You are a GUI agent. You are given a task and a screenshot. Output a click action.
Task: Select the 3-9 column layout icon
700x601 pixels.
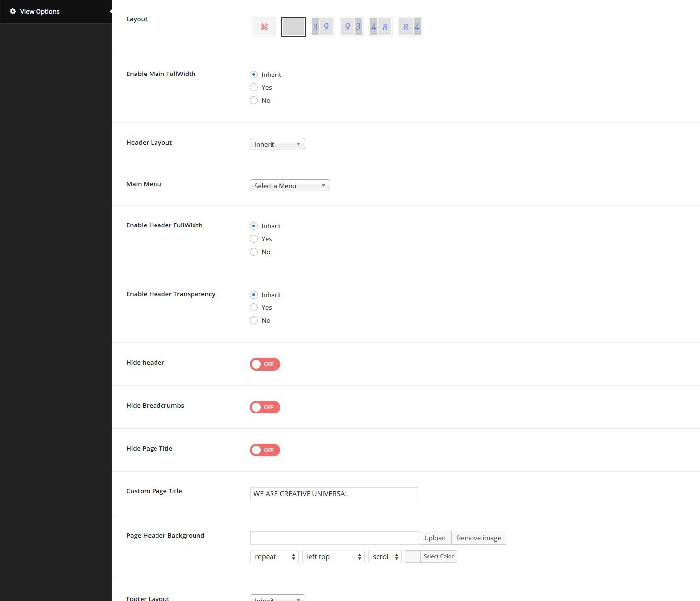(322, 27)
